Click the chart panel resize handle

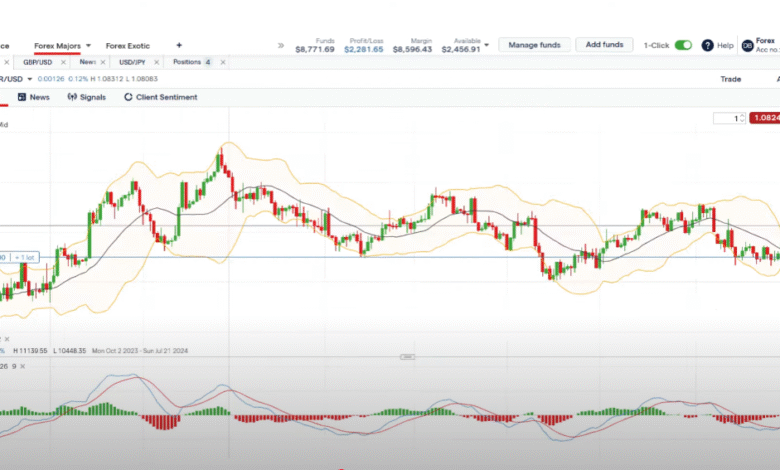point(407,357)
